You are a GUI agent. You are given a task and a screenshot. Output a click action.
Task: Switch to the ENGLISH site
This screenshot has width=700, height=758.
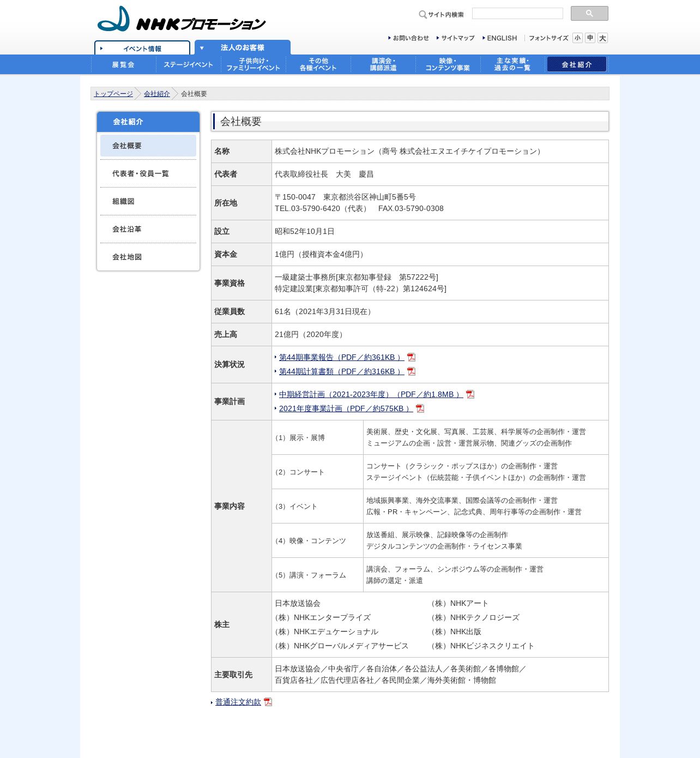(500, 38)
